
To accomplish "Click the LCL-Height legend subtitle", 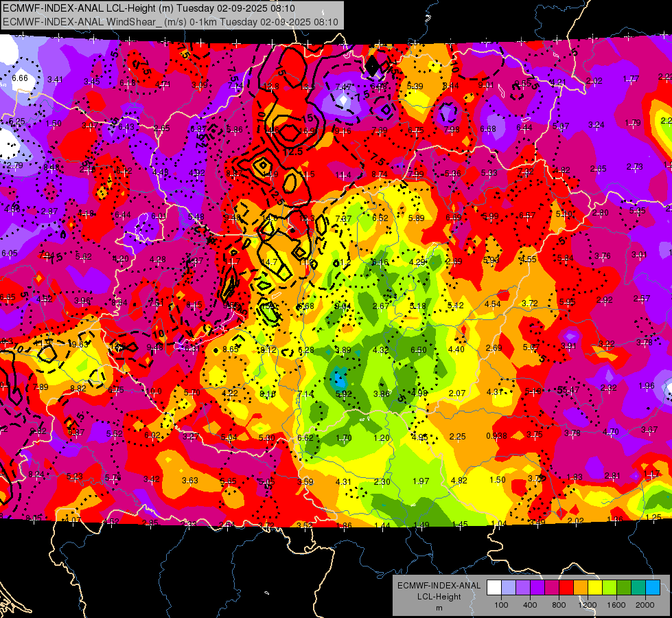I will [x=439, y=597].
